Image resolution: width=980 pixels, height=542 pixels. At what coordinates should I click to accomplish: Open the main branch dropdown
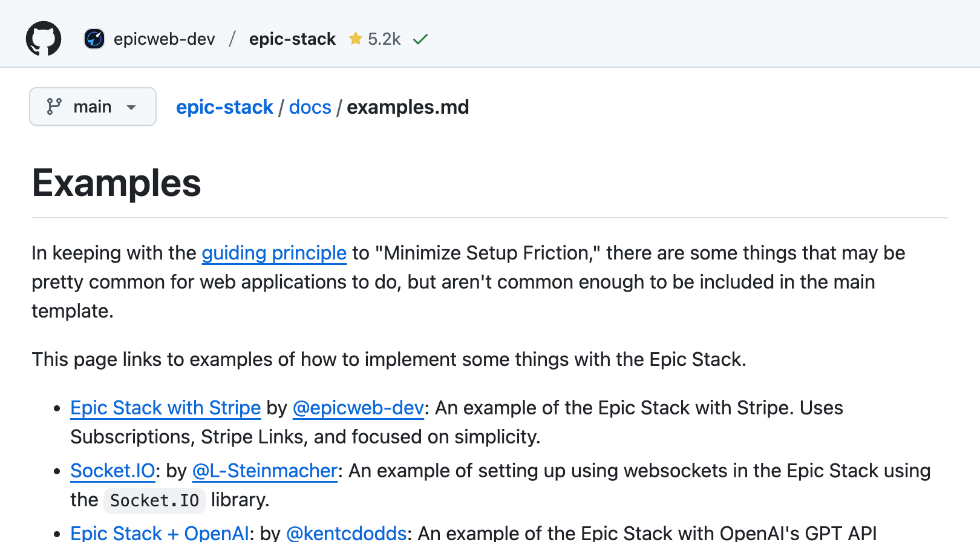pyautogui.click(x=93, y=107)
